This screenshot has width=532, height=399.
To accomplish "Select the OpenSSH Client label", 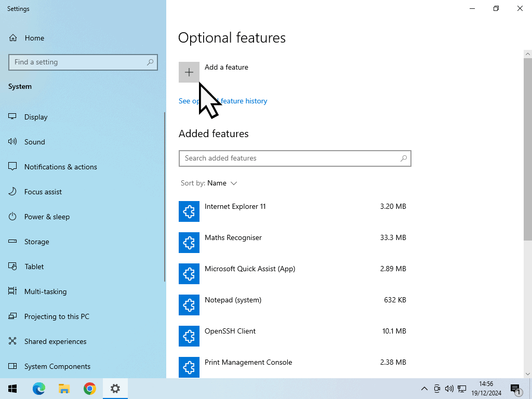I will [x=230, y=331].
